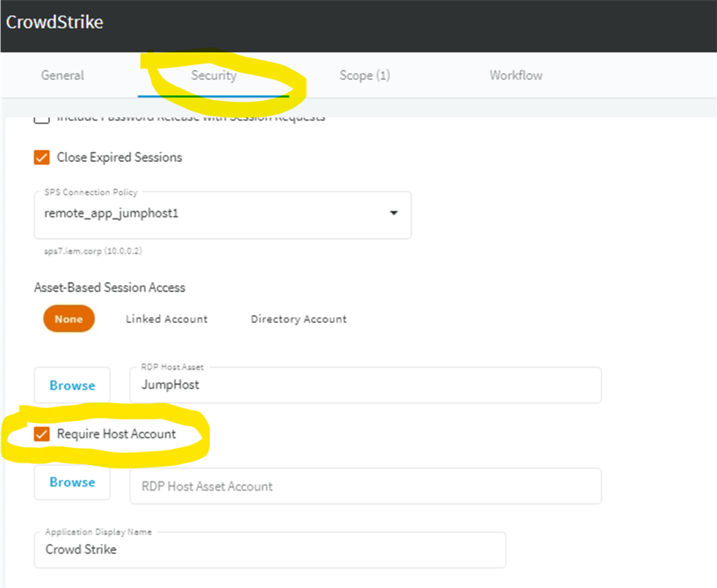Choose Directory Account session access

299,319
